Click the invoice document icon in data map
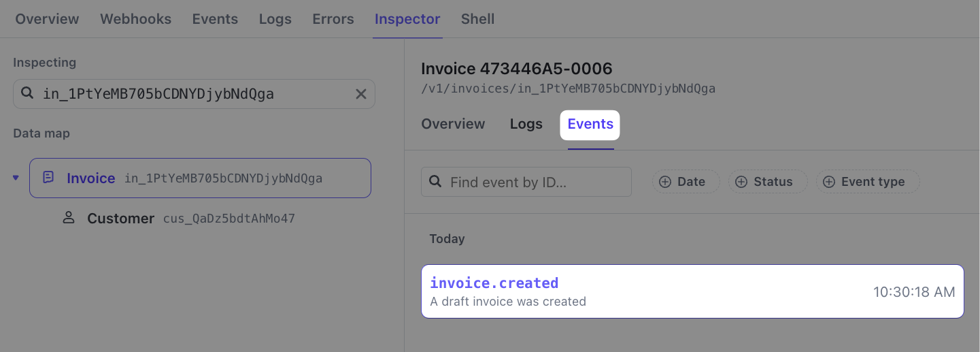The image size is (980, 352). (48, 178)
